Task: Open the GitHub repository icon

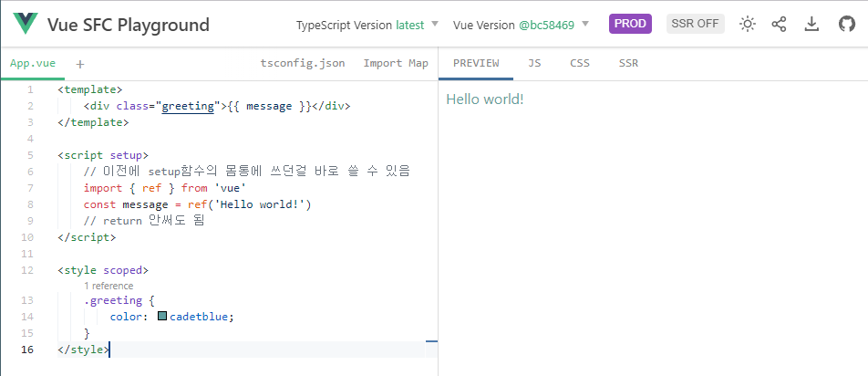Action: coord(847,24)
